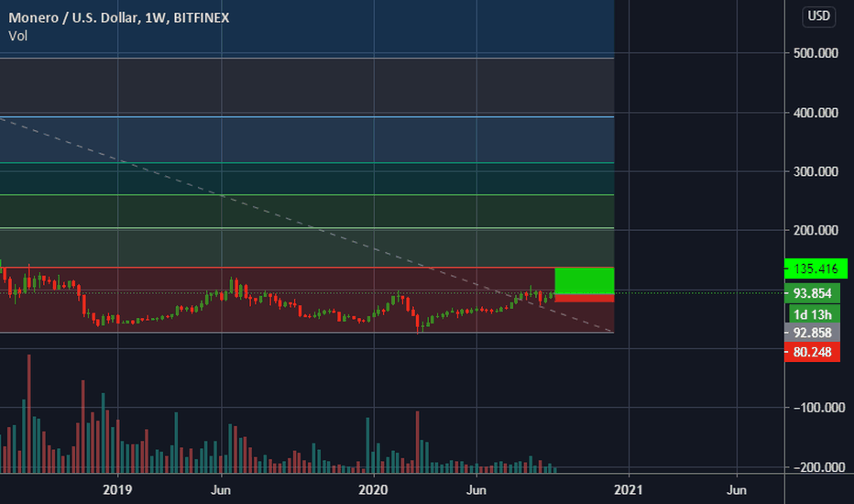
Task: Select the Monero / U.S. Dollar chart title
Action: pos(119,17)
